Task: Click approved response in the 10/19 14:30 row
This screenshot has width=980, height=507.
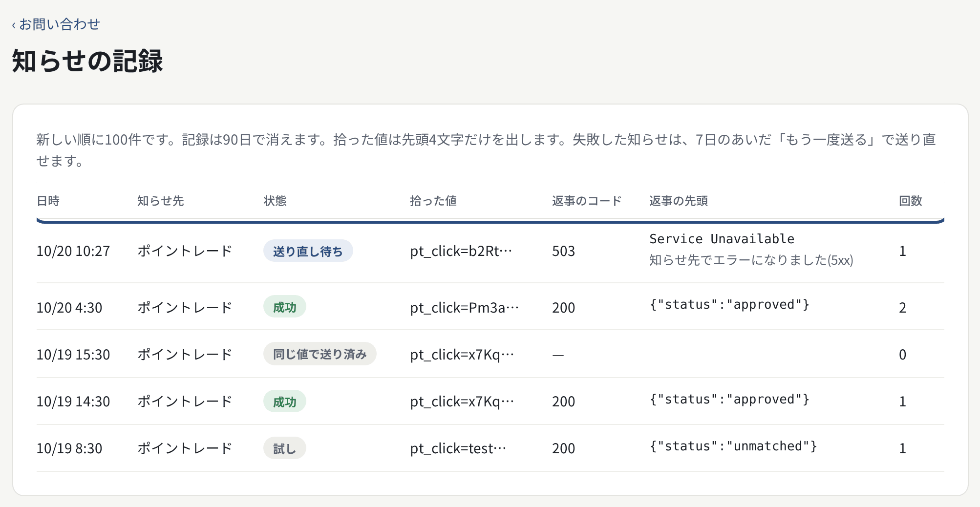Action: point(729,399)
